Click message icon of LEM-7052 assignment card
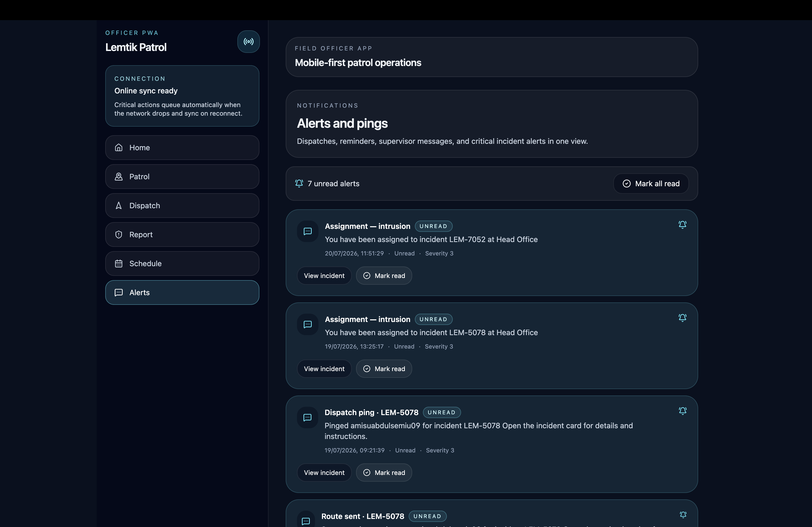This screenshot has height=527, width=812. 308,232
